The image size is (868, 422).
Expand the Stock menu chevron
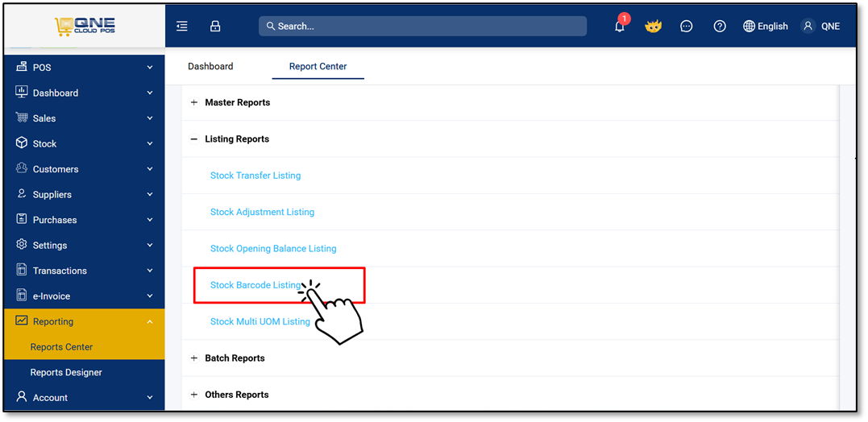pos(149,144)
